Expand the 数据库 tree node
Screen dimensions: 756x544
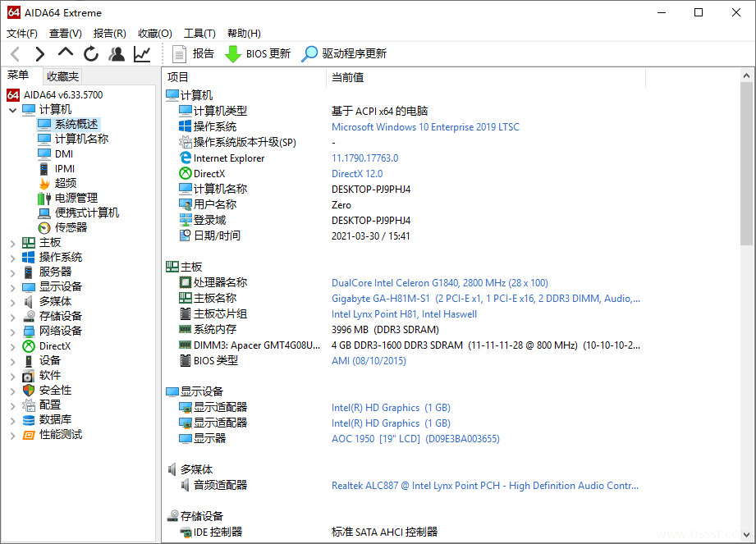[12, 421]
